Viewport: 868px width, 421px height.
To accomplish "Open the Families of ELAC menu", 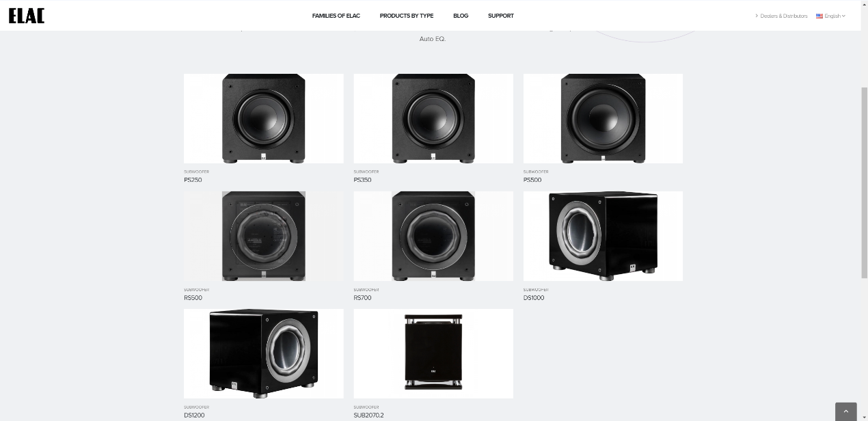I will point(336,16).
